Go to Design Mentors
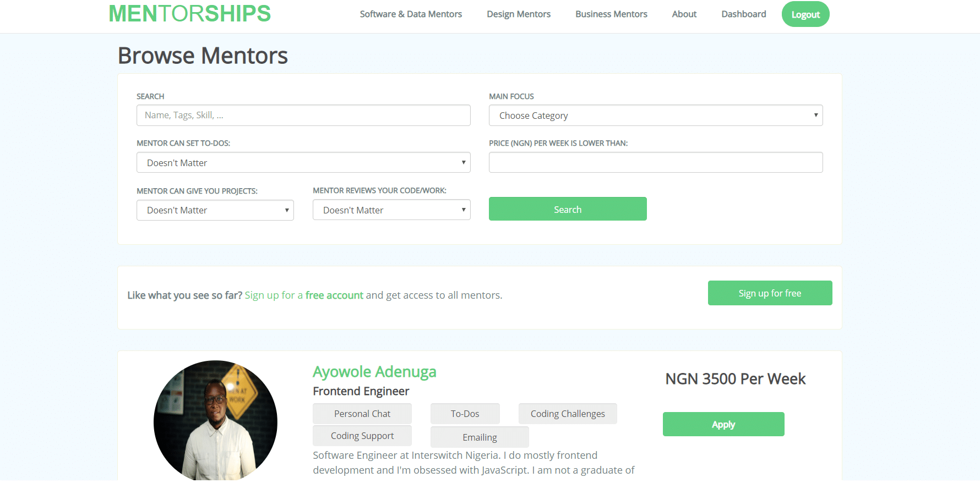Screen dimensions: 980x483 (519, 14)
